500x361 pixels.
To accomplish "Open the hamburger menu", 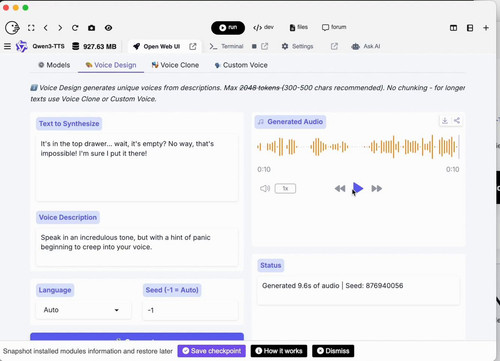I will click(7, 46).
